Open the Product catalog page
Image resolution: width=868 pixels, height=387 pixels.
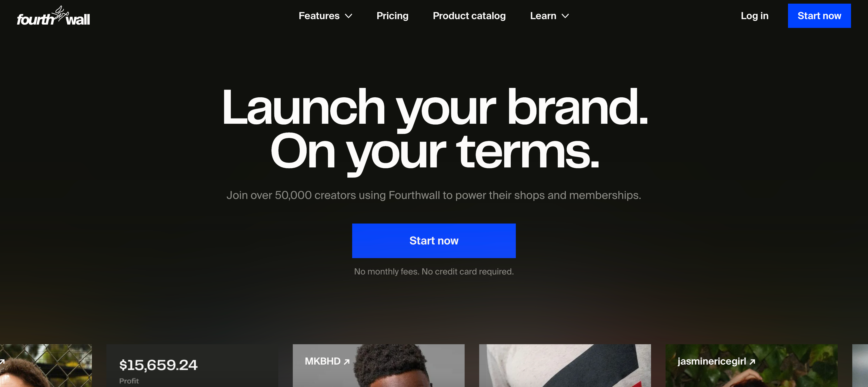[469, 16]
